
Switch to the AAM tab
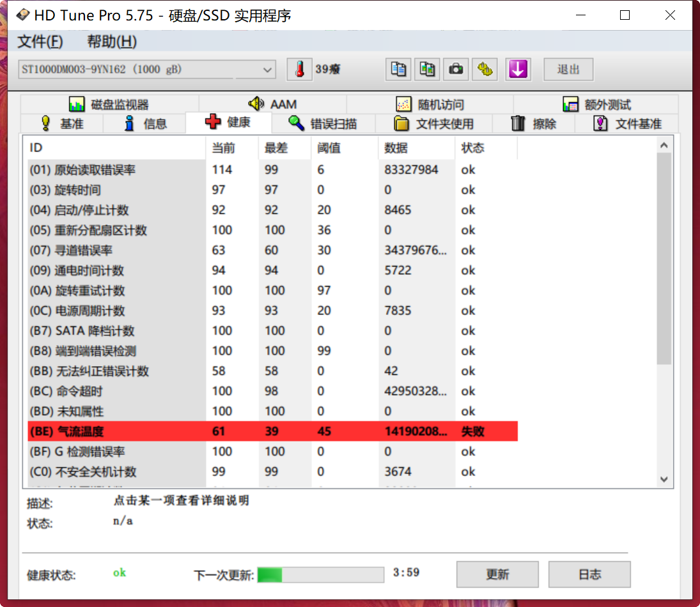(272, 104)
